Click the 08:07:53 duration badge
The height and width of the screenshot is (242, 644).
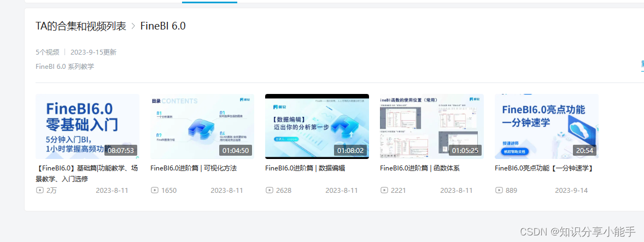point(121,151)
